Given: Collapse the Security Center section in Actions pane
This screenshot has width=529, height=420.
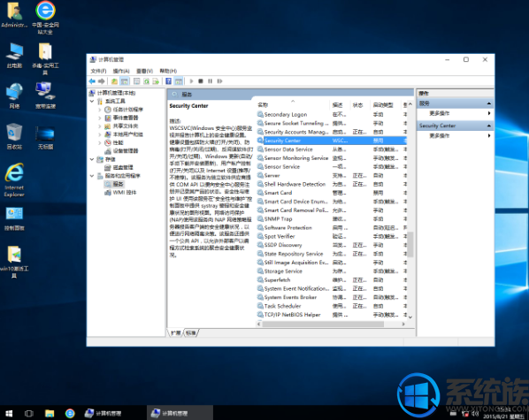Looking at the screenshot, I should click(x=489, y=126).
